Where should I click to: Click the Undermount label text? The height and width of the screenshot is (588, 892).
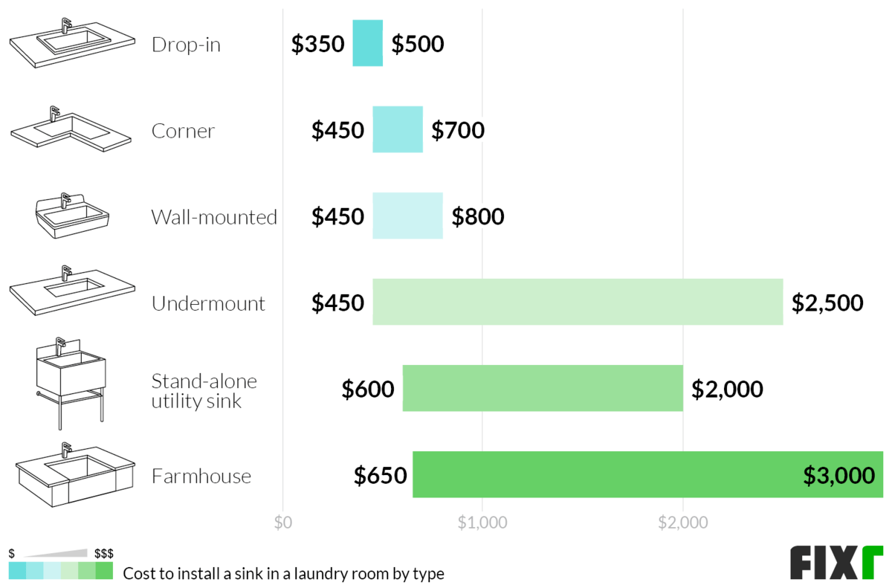208,303
